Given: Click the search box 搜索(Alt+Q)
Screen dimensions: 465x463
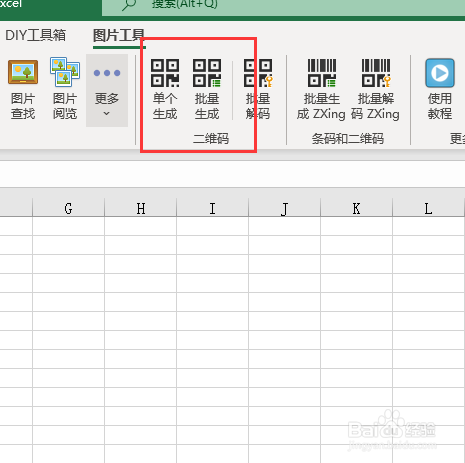Looking at the screenshot, I should 283,7.
